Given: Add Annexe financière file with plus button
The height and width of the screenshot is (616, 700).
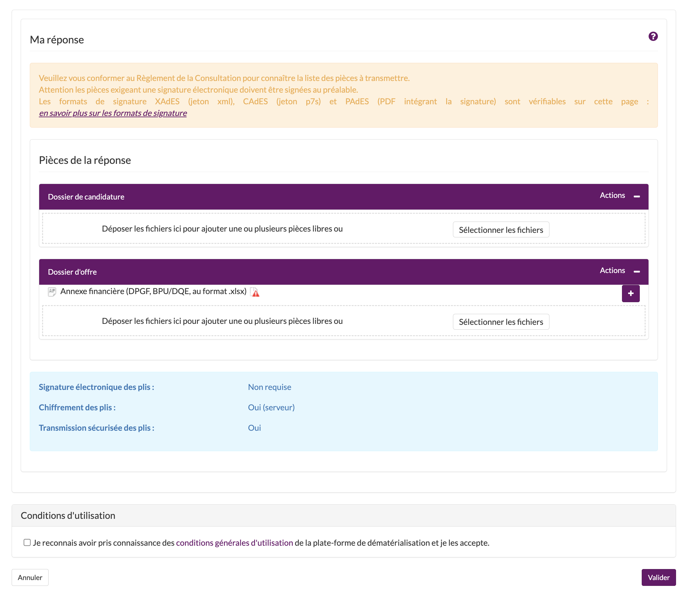Looking at the screenshot, I should [630, 293].
